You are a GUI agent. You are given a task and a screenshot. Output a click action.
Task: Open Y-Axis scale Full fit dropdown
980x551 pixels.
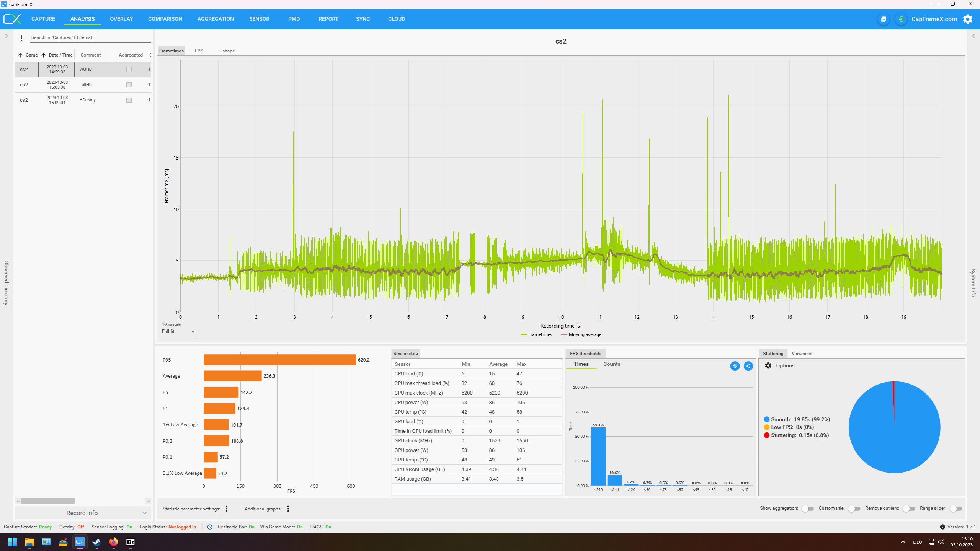pos(178,331)
